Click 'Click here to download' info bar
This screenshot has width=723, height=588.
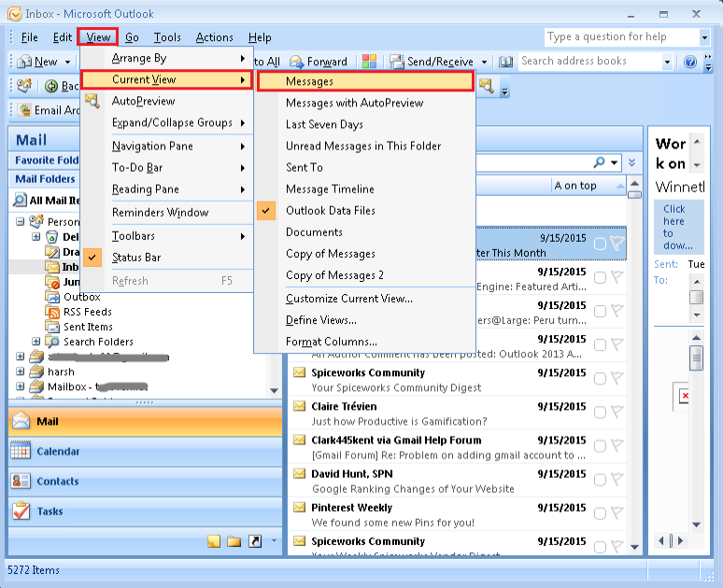[679, 227]
